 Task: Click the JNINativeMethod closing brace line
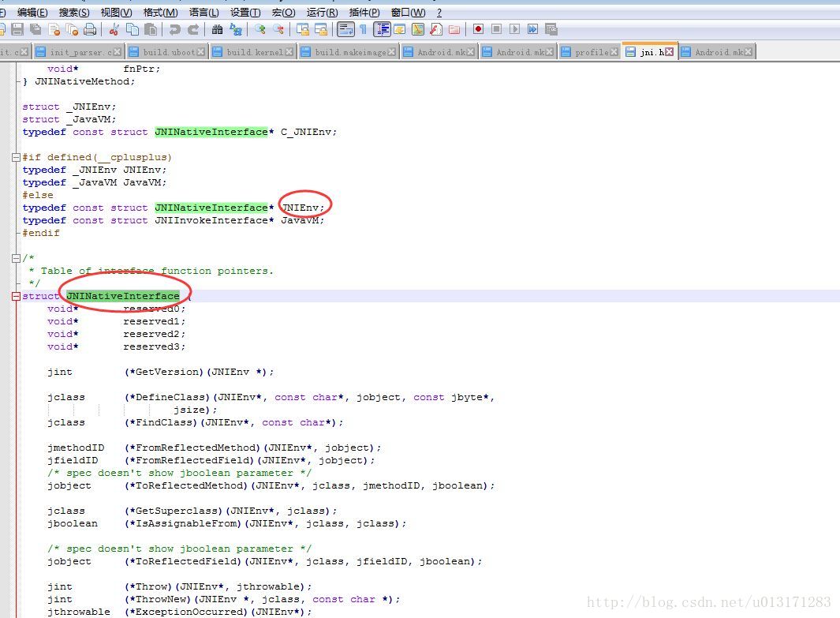pyautogui.click(x=79, y=81)
